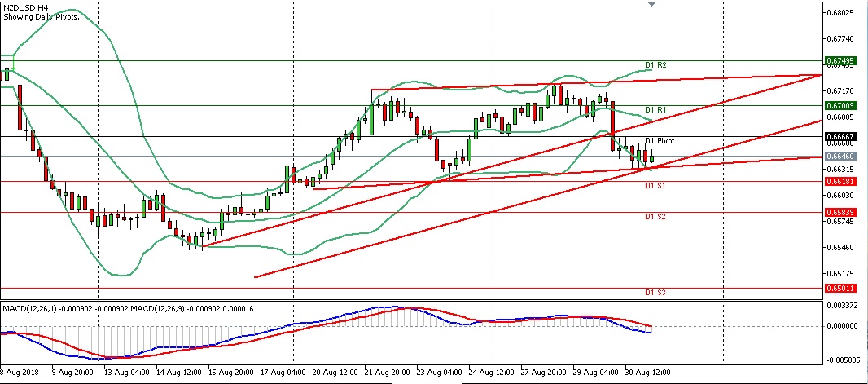Image resolution: width=868 pixels, height=384 pixels.
Task: Click the green 0.67495 price tag
Action: pyautogui.click(x=840, y=60)
